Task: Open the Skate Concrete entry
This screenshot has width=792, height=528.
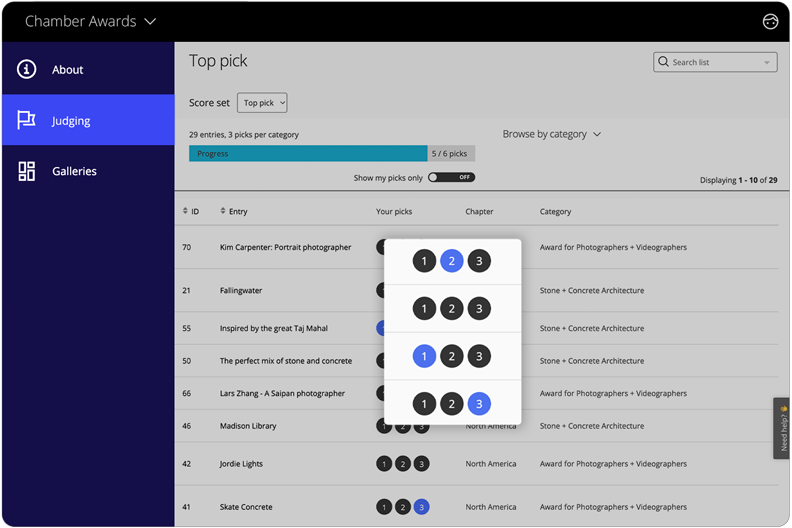Action: [246, 507]
